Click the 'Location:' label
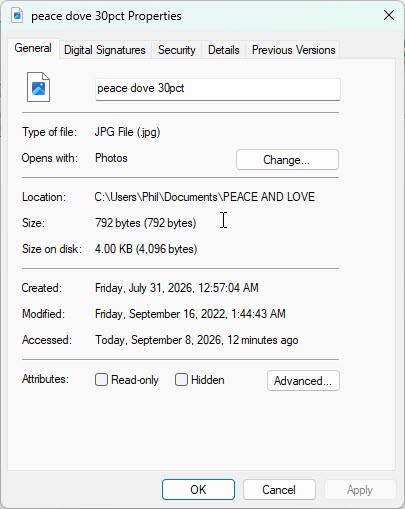This screenshot has height=509, width=405. click(x=44, y=197)
